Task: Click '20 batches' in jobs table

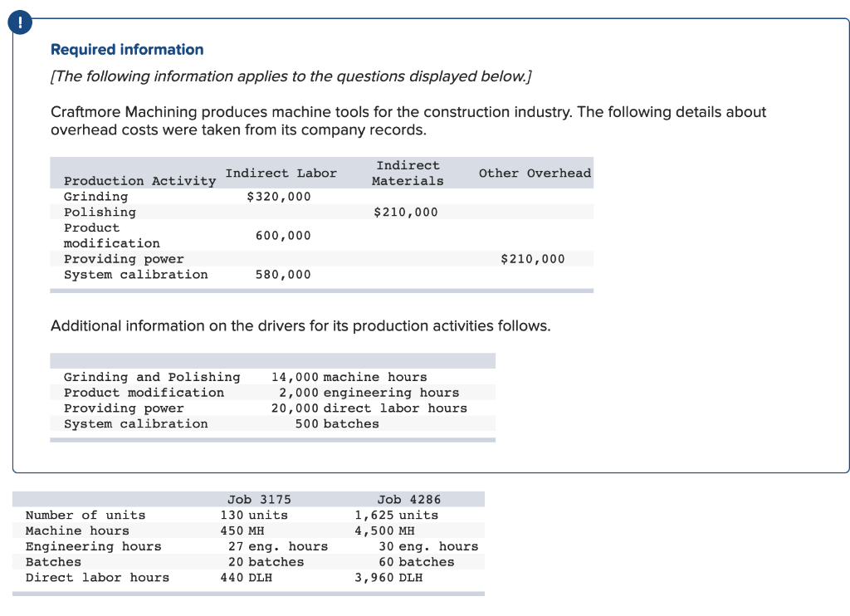Action: [266, 562]
